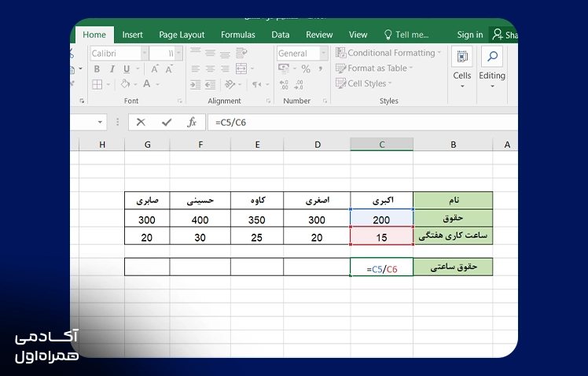Open Number group dialog launcher
Viewport: 588px width, 376px height.
(325, 101)
